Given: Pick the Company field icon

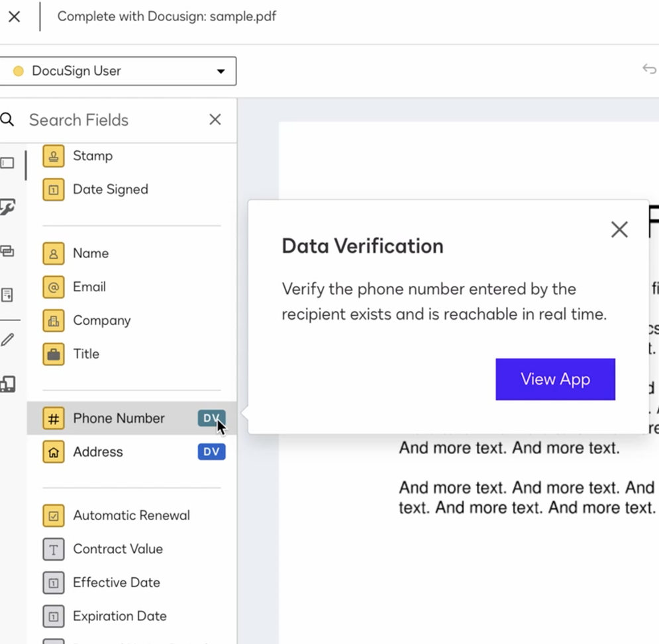Looking at the screenshot, I should pos(53,320).
